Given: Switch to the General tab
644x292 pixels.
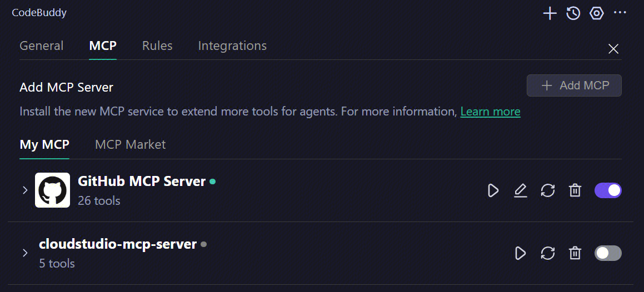Looking at the screenshot, I should point(42,46).
